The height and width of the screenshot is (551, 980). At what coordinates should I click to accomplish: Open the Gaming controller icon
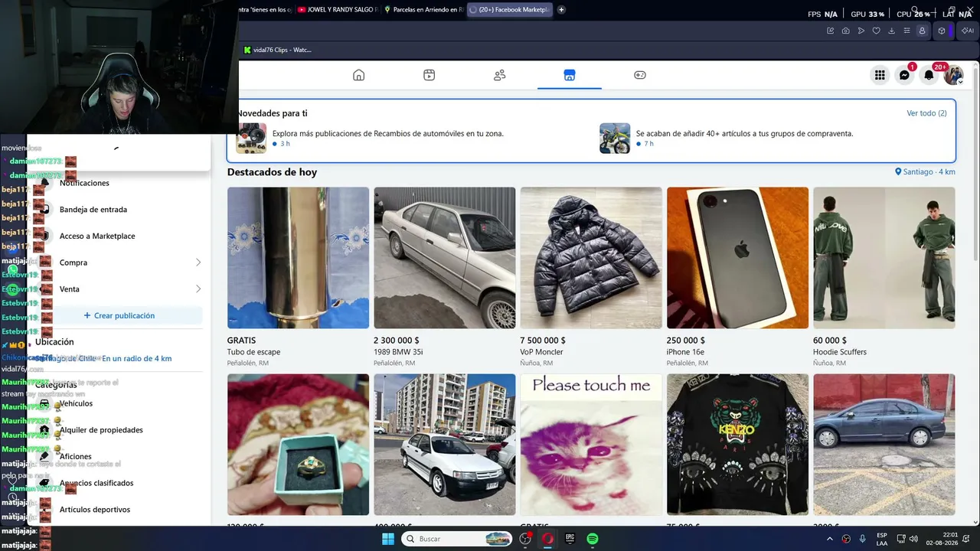point(640,75)
